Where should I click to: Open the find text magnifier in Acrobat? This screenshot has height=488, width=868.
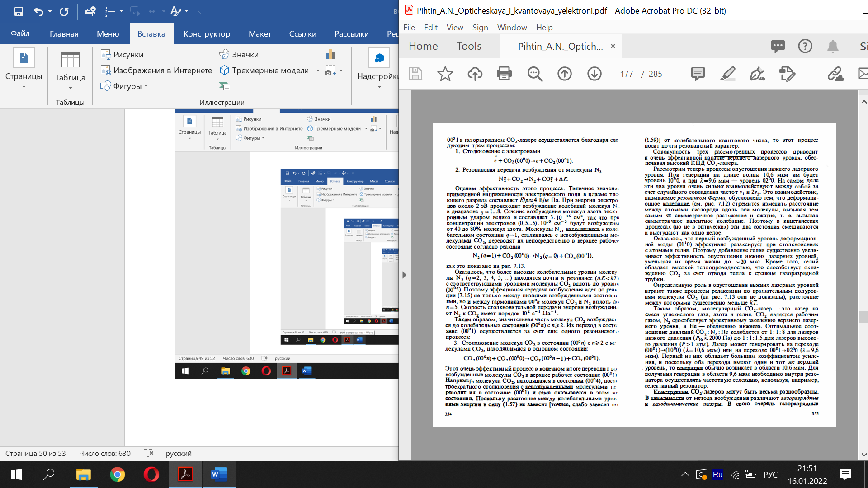coord(535,74)
